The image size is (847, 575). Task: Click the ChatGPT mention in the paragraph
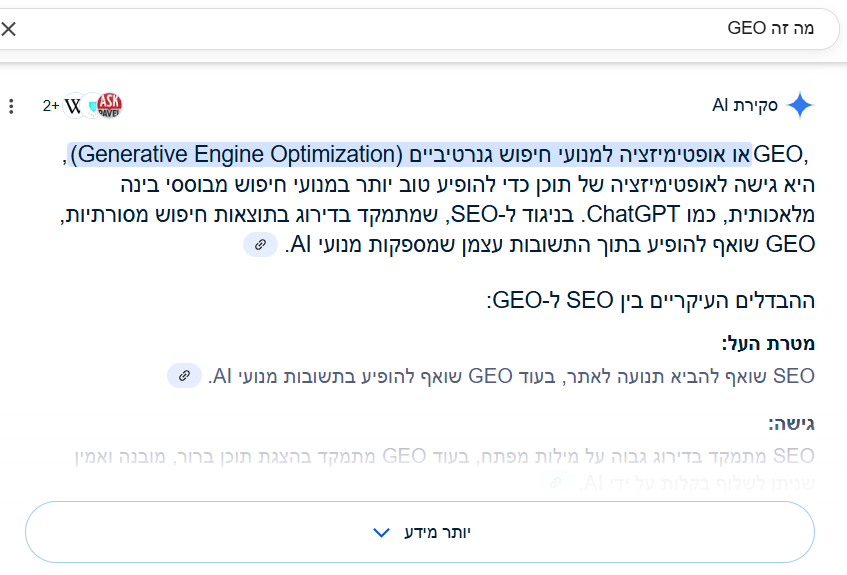tap(632, 215)
